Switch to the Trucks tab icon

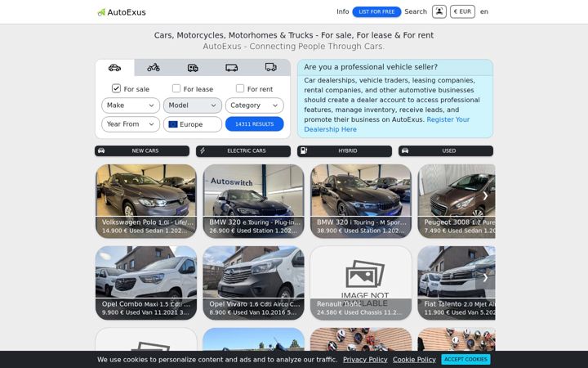(271, 68)
